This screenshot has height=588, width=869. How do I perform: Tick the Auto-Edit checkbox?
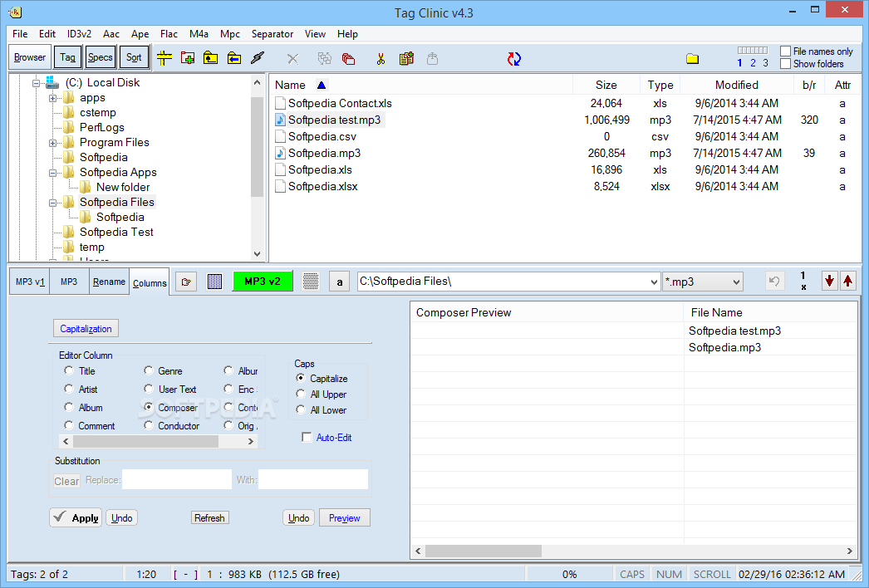pos(307,437)
